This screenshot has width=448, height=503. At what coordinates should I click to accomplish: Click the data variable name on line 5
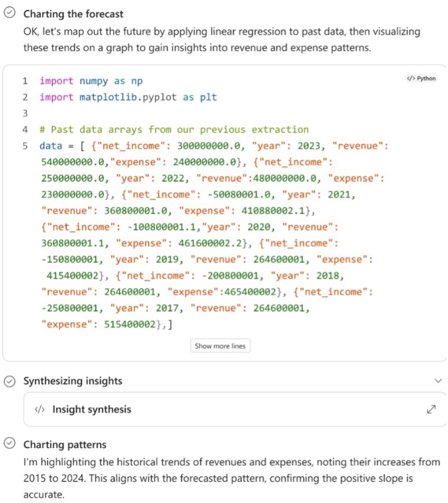pos(51,146)
